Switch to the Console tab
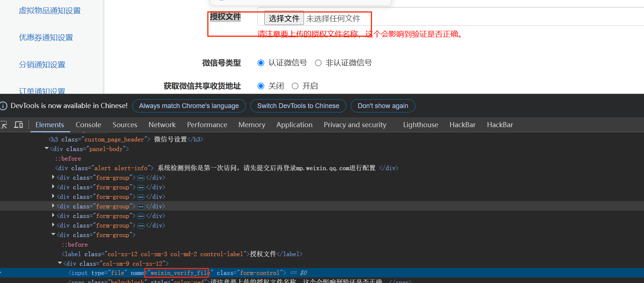 tap(88, 125)
